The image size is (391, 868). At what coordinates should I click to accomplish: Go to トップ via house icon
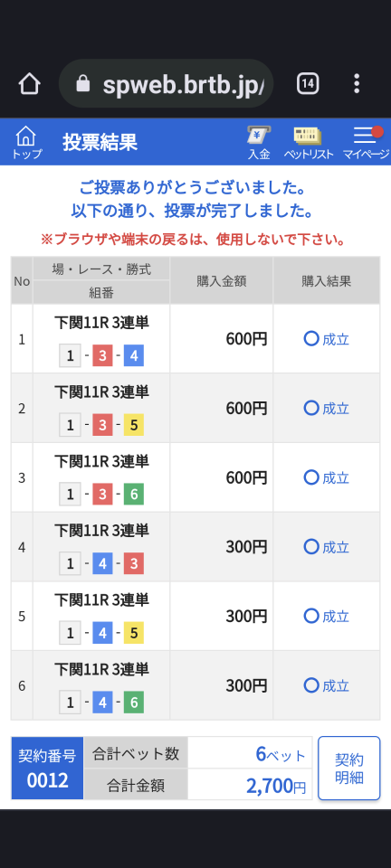click(26, 142)
